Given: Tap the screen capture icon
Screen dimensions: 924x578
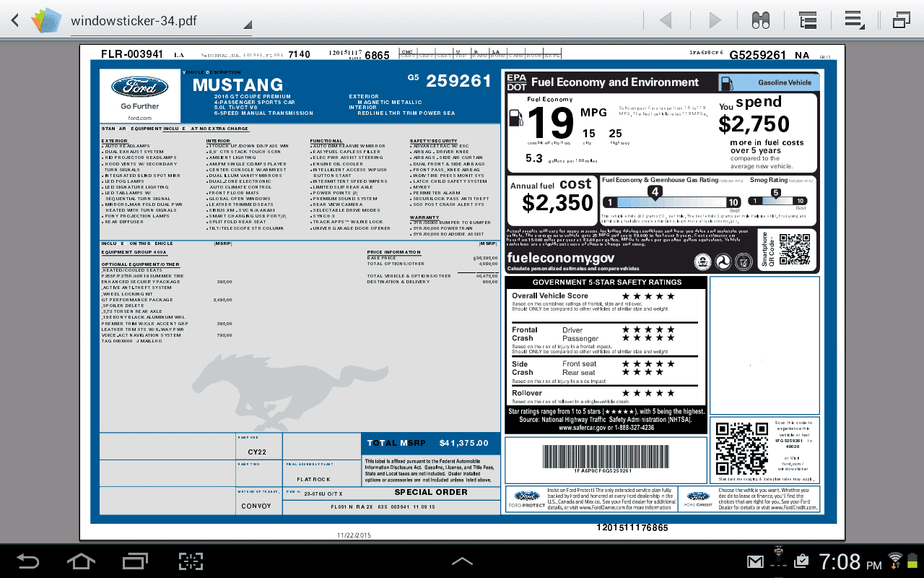Looking at the screenshot, I should (x=191, y=560).
